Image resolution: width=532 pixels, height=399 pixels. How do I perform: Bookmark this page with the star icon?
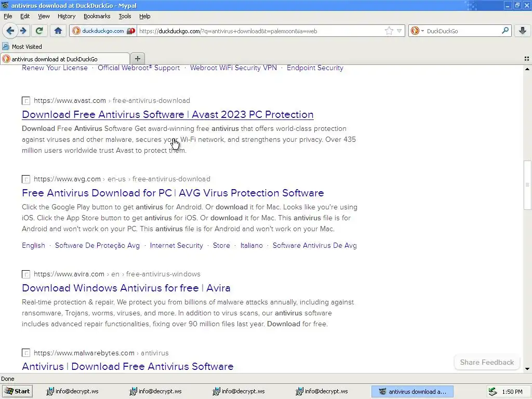389,31
